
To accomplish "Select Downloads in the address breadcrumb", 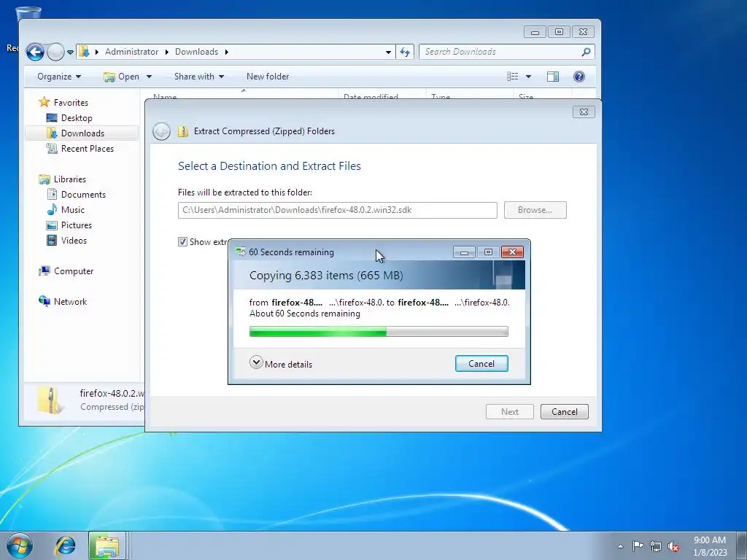I will pyautogui.click(x=196, y=52).
